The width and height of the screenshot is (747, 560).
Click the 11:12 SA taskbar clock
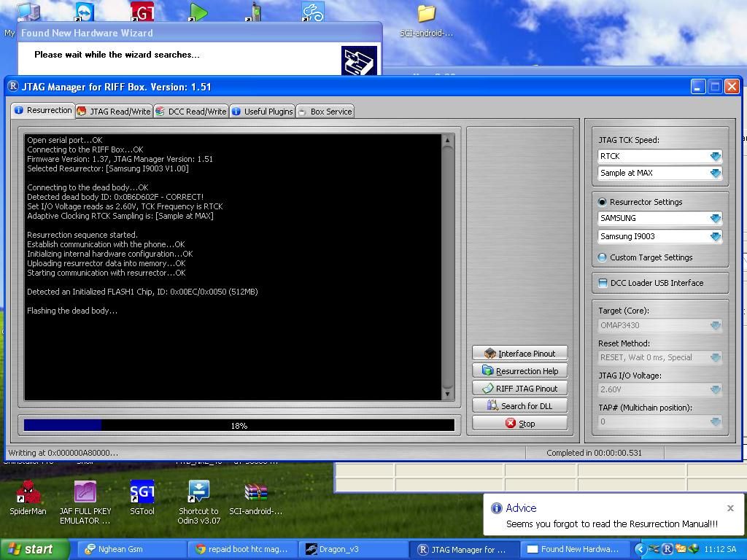tap(720, 549)
